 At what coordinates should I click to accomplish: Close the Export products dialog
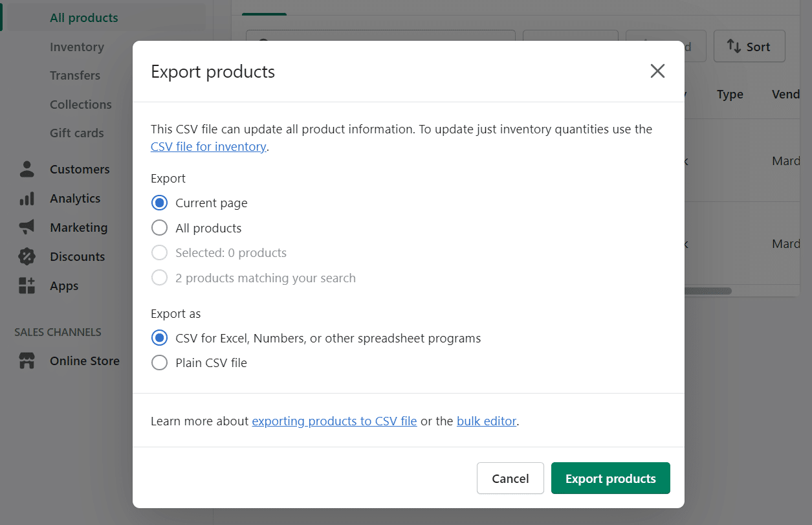657,71
